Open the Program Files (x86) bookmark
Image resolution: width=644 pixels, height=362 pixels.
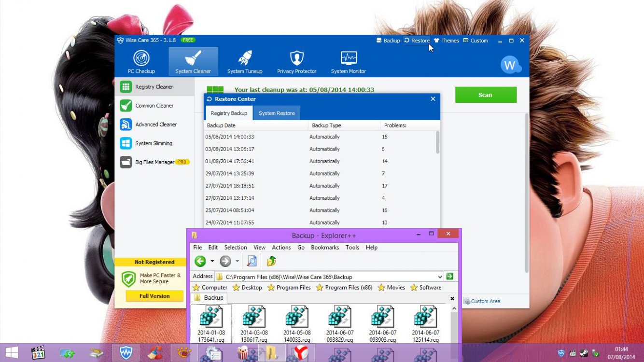(344, 287)
